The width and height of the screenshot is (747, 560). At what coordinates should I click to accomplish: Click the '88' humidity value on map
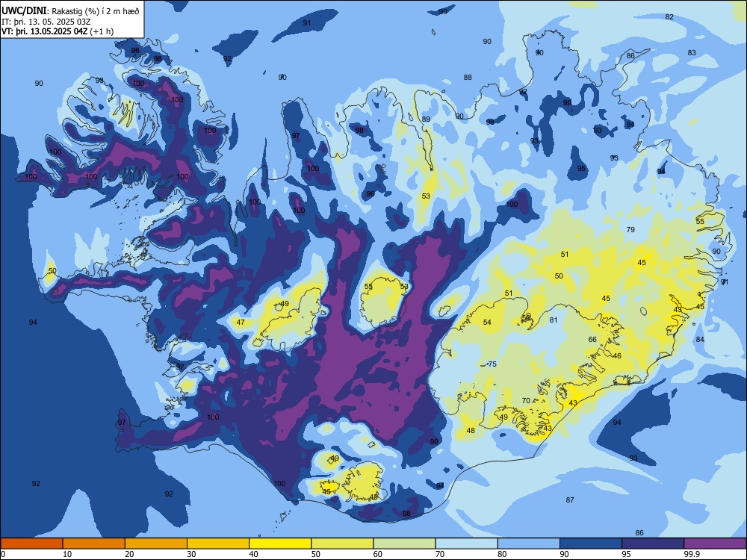pyautogui.click(x=468, y=77)
